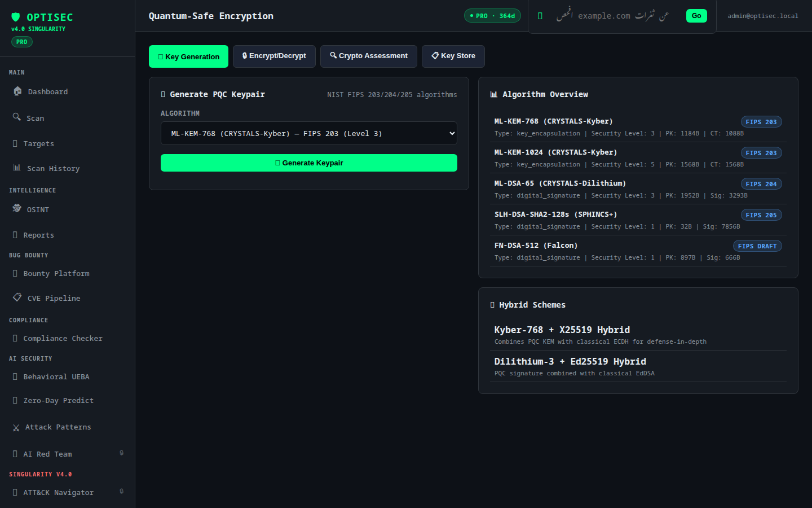Click the Scan magnifier icon in sidebar

pos(17,117)
